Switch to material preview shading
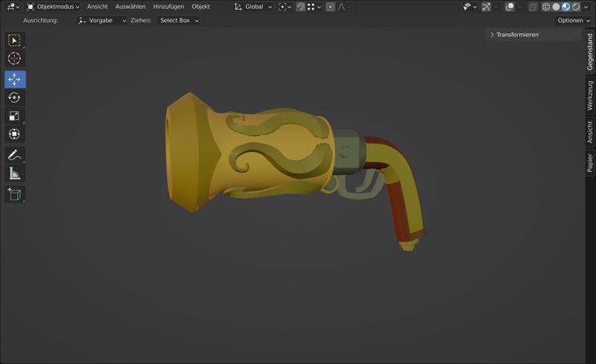Screen dimensions: 596x364 pos(566,7)
